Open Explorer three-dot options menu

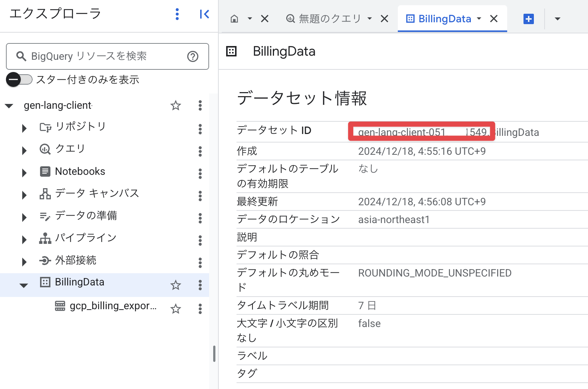tap(177, 14)
